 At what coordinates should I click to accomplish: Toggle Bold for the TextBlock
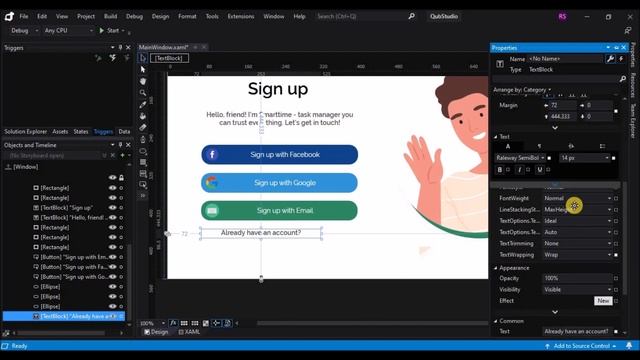(500, 169)
